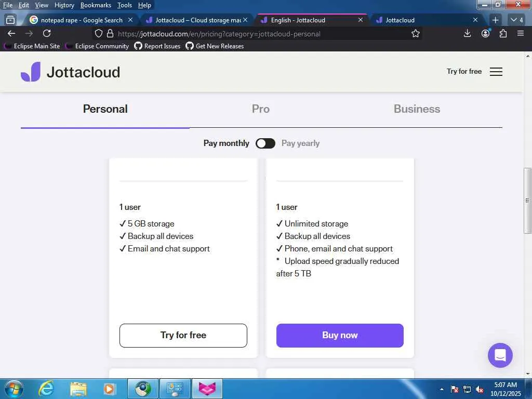Open Get New Releases bookmark

pyautogui.click(x=215, y=46)
